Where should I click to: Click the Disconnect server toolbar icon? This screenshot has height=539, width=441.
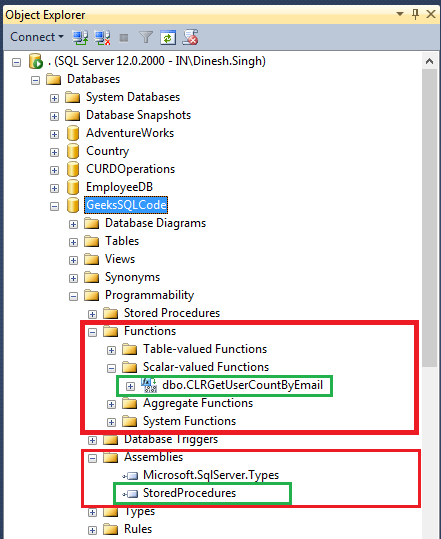[x=102, y=37]
